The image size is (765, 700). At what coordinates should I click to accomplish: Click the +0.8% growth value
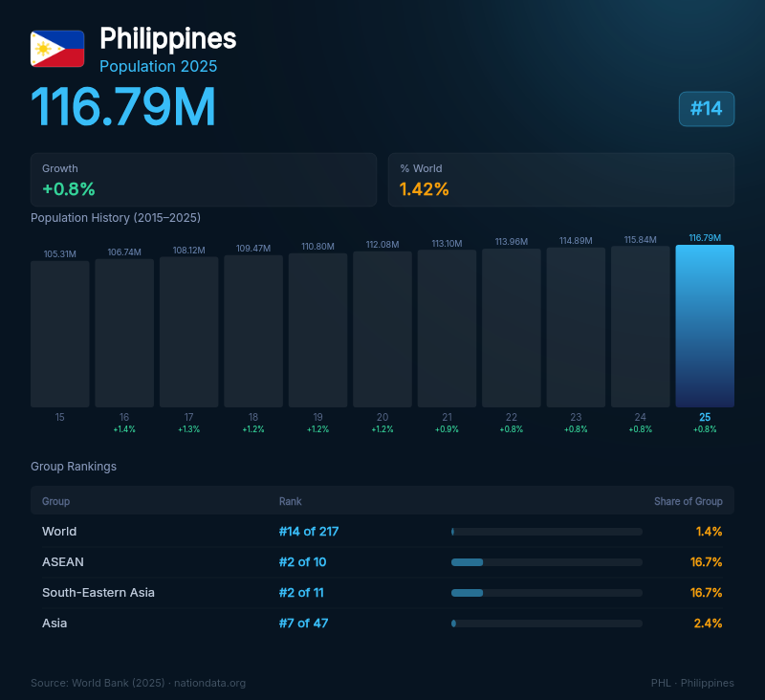pos(69,189)
